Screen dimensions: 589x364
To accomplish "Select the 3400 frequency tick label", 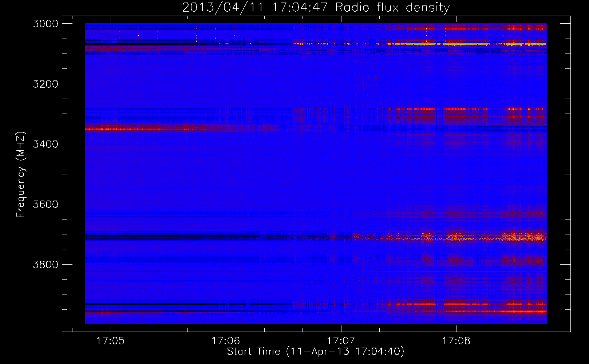I will (46, 144).
